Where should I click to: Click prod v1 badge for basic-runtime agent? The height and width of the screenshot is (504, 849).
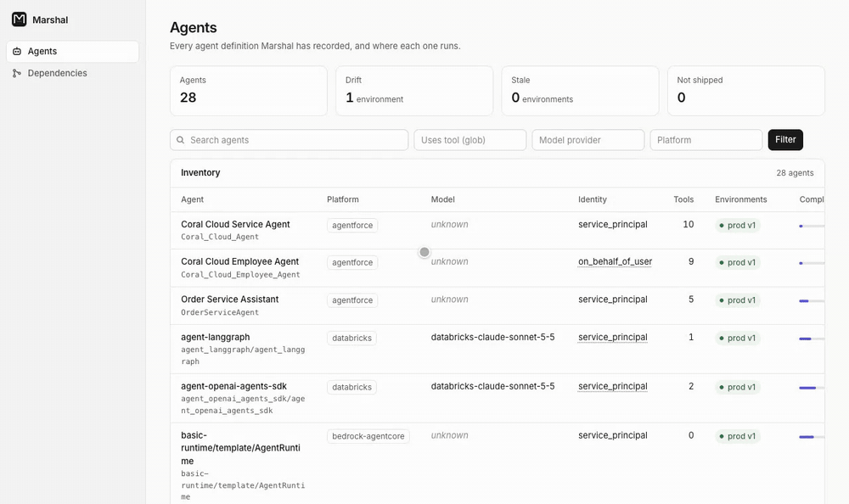tap(738, 436)
